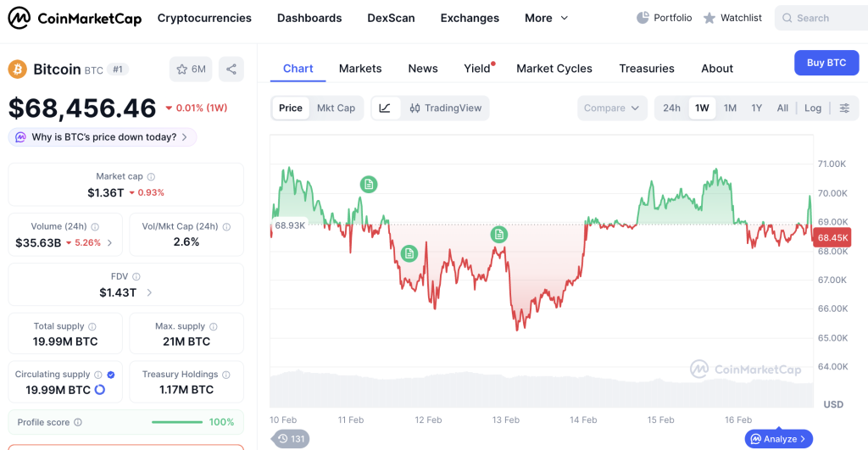Open the Portfolio pie icon

tap(643, 18)
